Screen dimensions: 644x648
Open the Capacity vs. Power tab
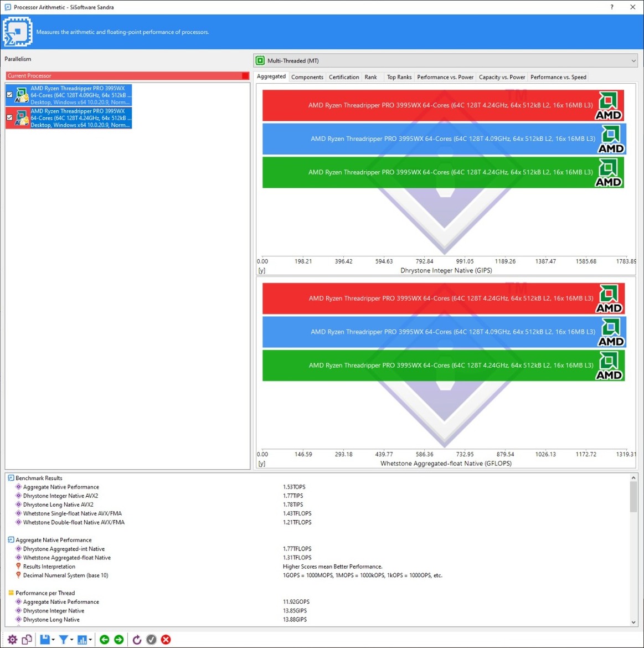point(502,78)
